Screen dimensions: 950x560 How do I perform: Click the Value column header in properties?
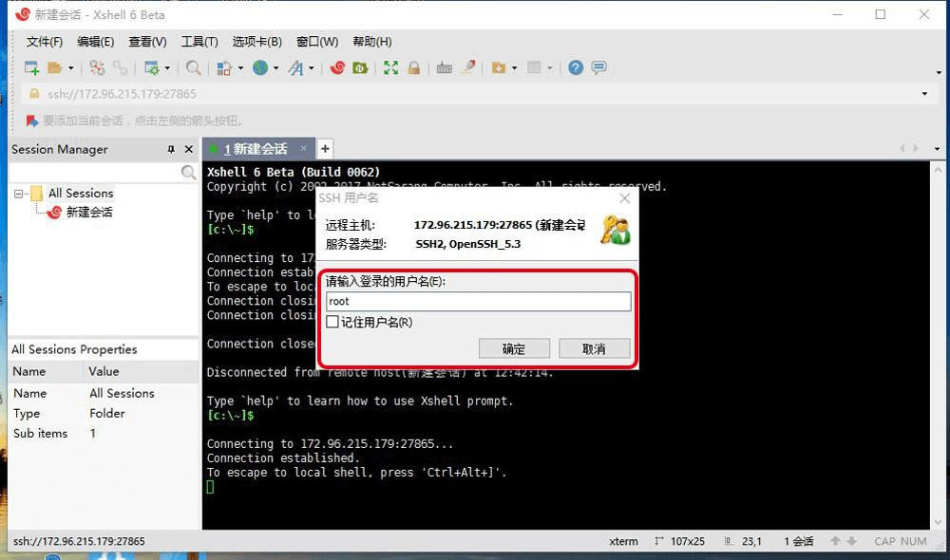104,372
